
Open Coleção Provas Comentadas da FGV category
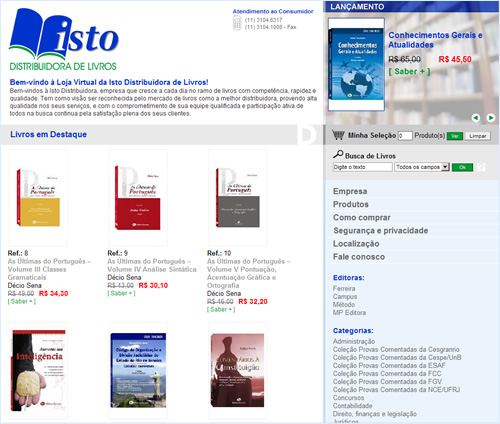pyautogui.click(x=387, y=382)
